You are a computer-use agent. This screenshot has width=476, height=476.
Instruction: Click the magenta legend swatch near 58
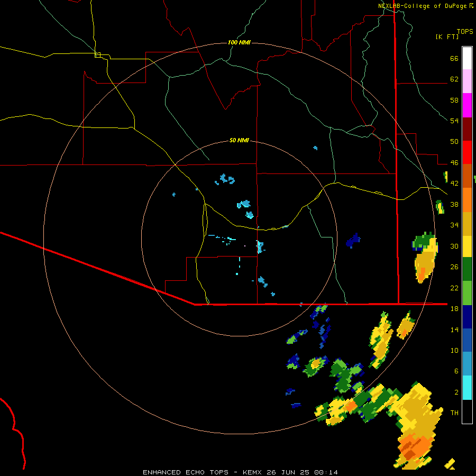[467, 105]
